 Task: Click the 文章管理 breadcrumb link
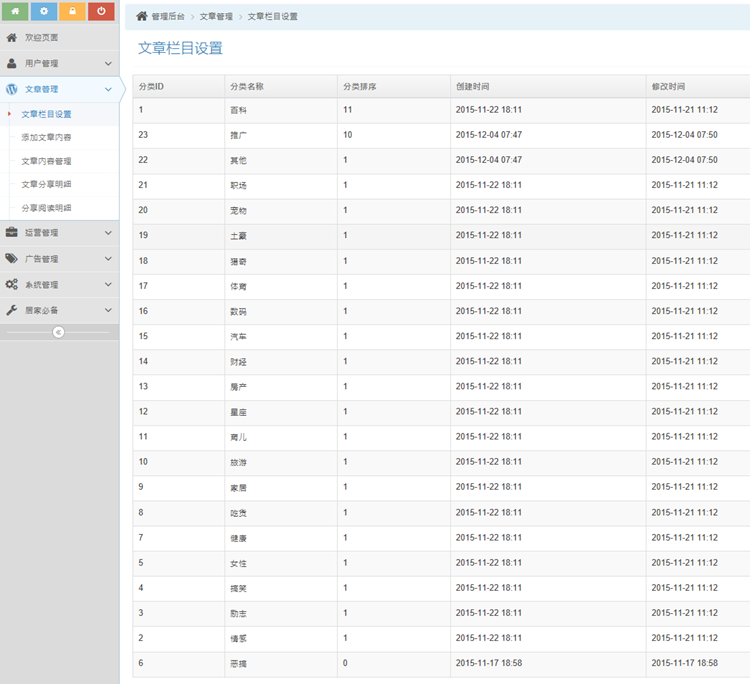[x=216, y=17]
